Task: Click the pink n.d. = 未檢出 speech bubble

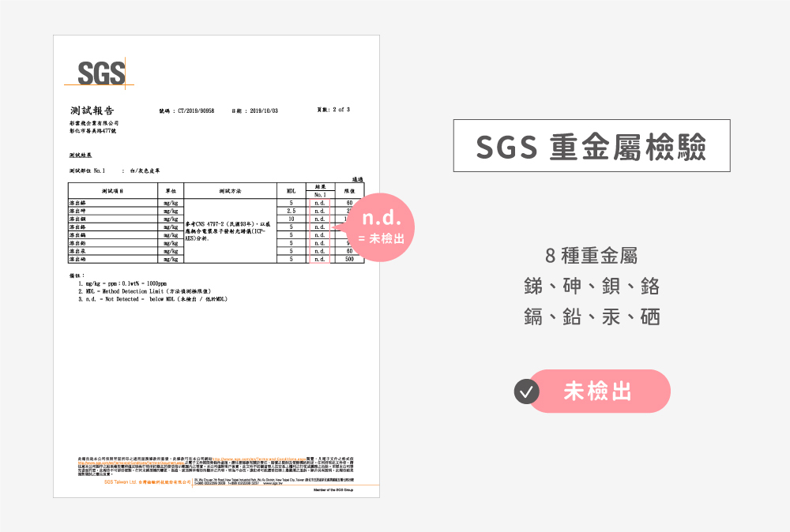Action: [382, 227]
